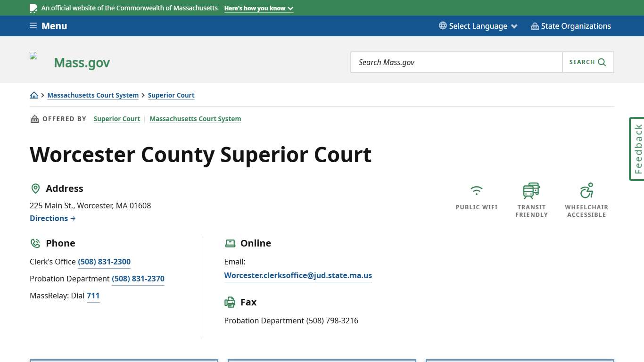This screenshot has width=644, height=362.
Task: Click the Transit Friendly icon
Action: click(x=531, y=190)
